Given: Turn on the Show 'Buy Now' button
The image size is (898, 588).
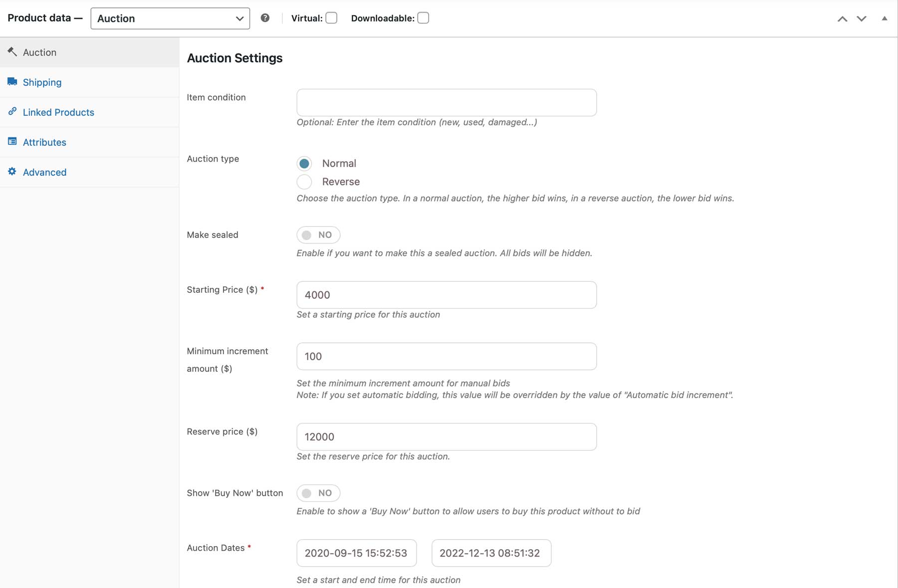Looking at the screenshot, I should tap(318, 493).
